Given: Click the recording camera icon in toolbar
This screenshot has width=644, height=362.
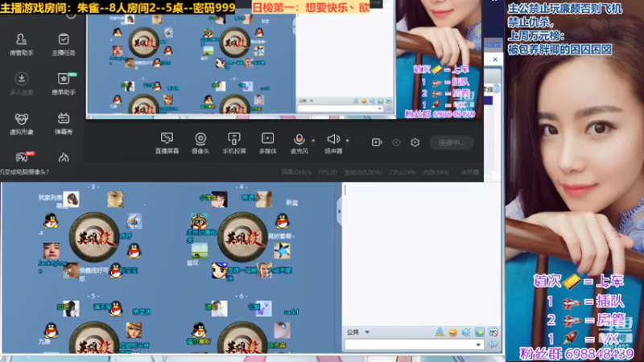Looking at the screenshot, I should click(x=377, y=142).
